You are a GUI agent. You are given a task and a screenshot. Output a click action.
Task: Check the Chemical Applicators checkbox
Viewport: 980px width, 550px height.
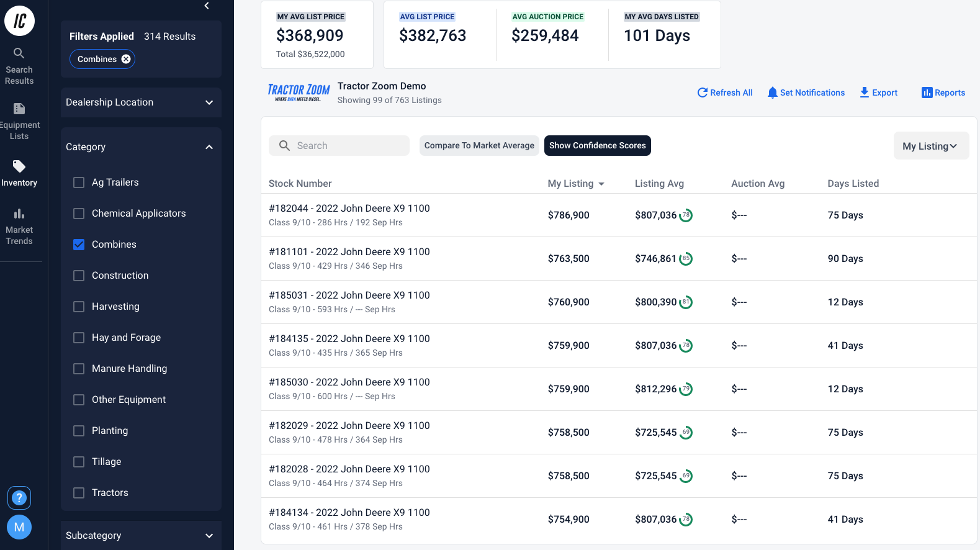coord(79,214)
